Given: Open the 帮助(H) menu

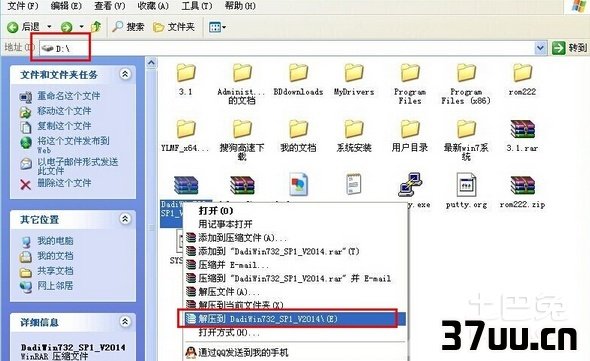Looking at the screenshot, I should [240, 6].
